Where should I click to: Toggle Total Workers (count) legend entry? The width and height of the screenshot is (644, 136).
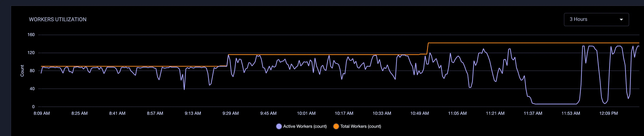tap(357, 126)
